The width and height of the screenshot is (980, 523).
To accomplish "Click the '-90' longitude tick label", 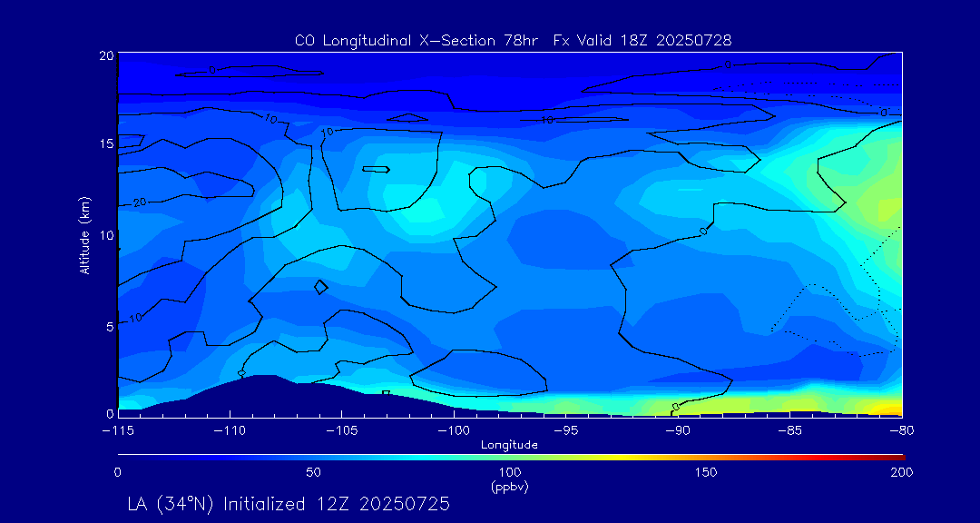I will pyautogui.click(x=678, y=431).
